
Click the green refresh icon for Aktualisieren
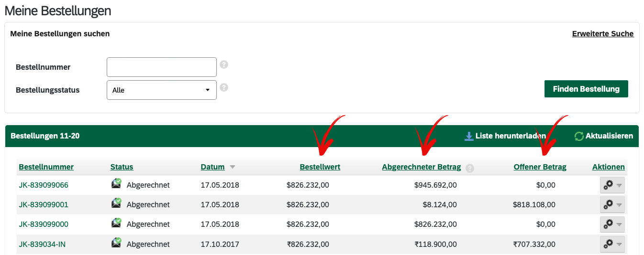[x=579, y=136]
